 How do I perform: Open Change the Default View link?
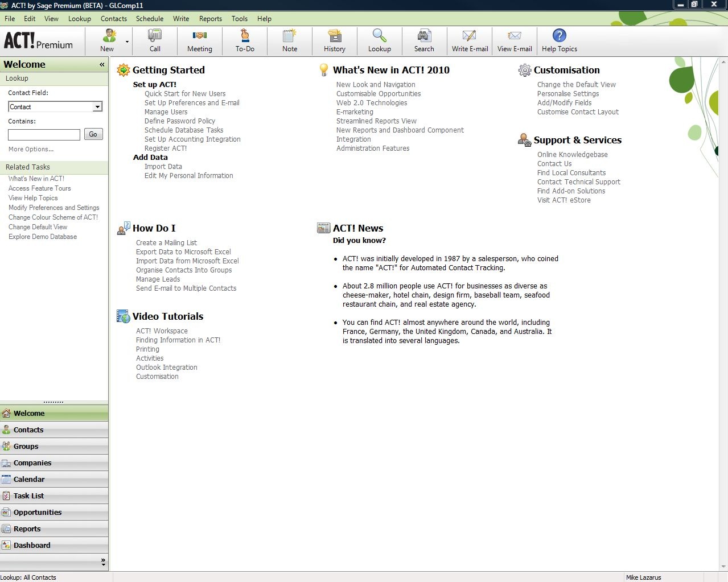pyautogui.click(x=577, y=85)
